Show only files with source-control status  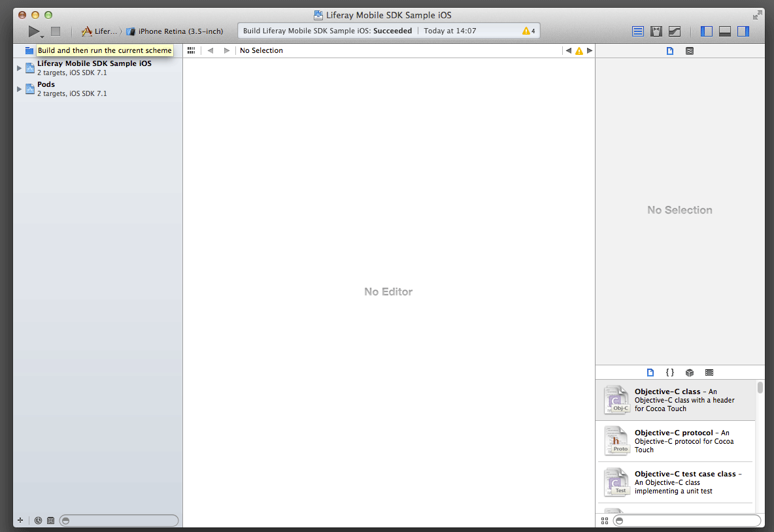[x=50, y=520]
